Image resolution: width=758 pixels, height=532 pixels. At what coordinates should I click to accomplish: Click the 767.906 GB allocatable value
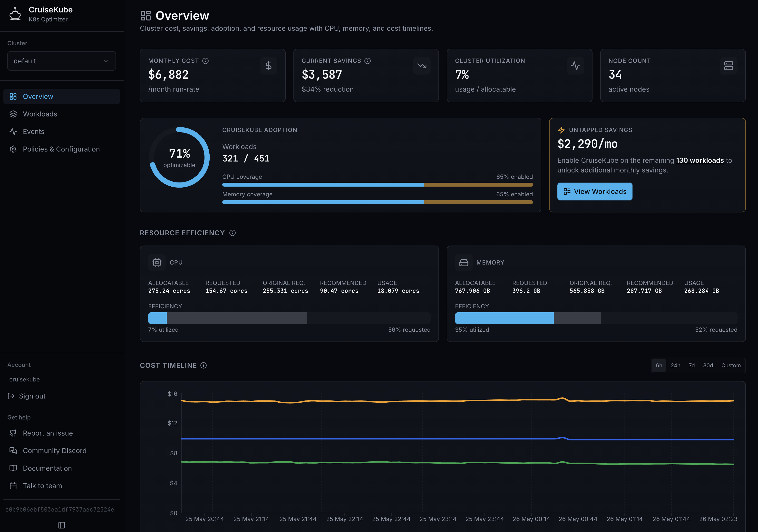click(x=472, y=291)
